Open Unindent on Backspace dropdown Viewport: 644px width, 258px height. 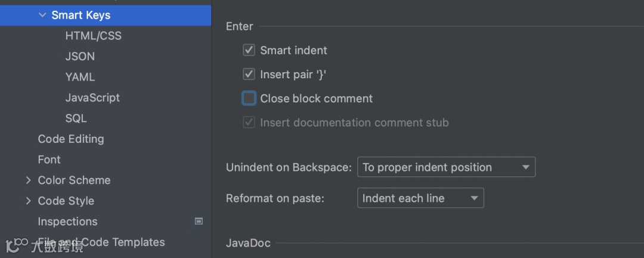[446, 167]
